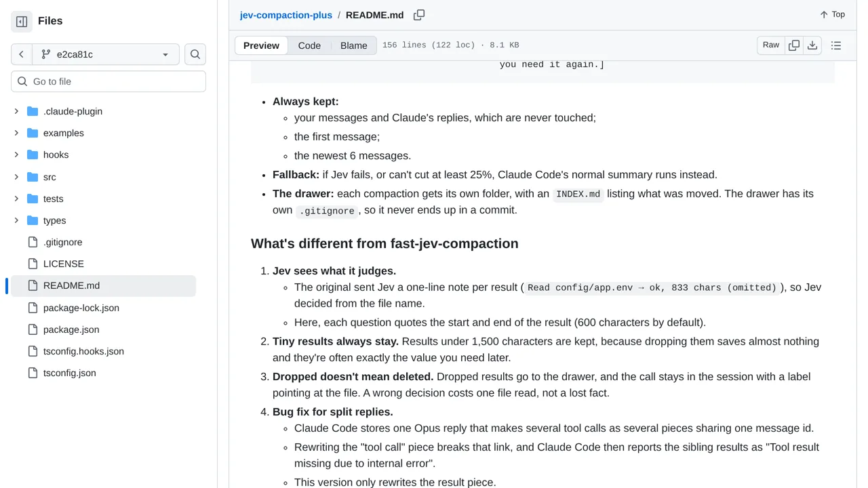Click heading What's different from fast-jev-compaction
The height and width of the screenshot is (488, 868).
(x=384, y=243)
